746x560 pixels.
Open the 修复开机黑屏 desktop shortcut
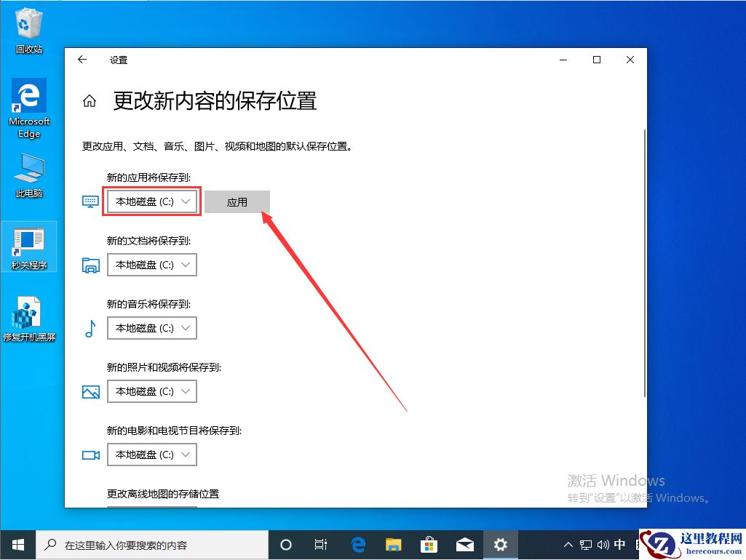(28, 309)
